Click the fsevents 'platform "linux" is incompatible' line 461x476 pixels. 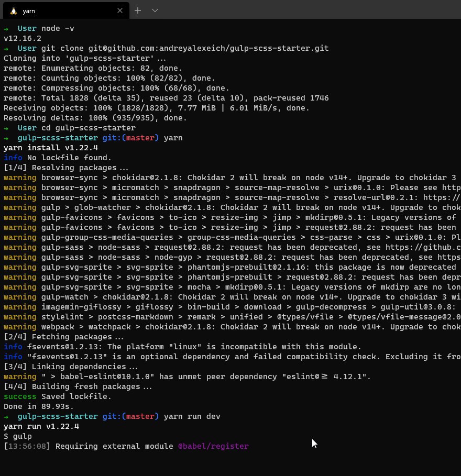182,347
